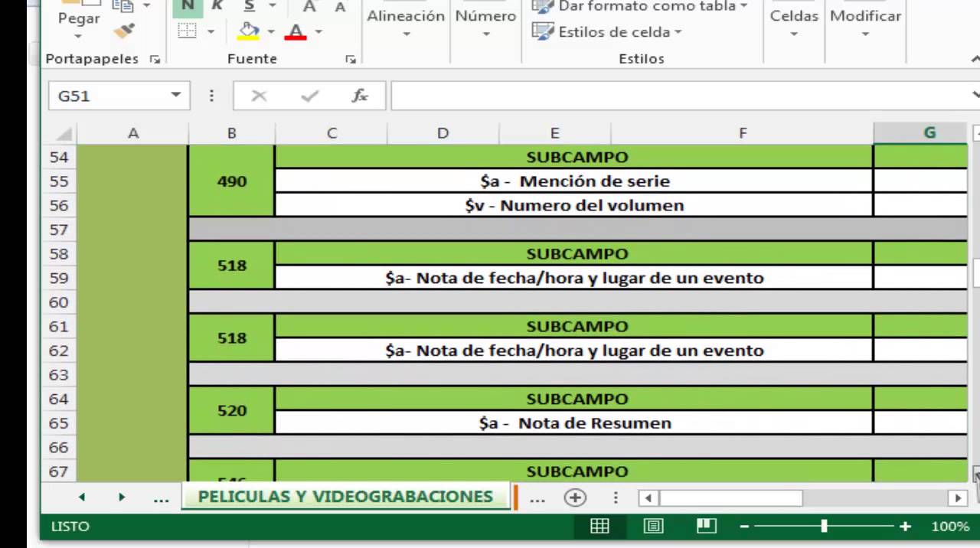The width and height of the screenshot is (980, 548).
Task: Click the zoom slider handle
Action: coord(824,526)
